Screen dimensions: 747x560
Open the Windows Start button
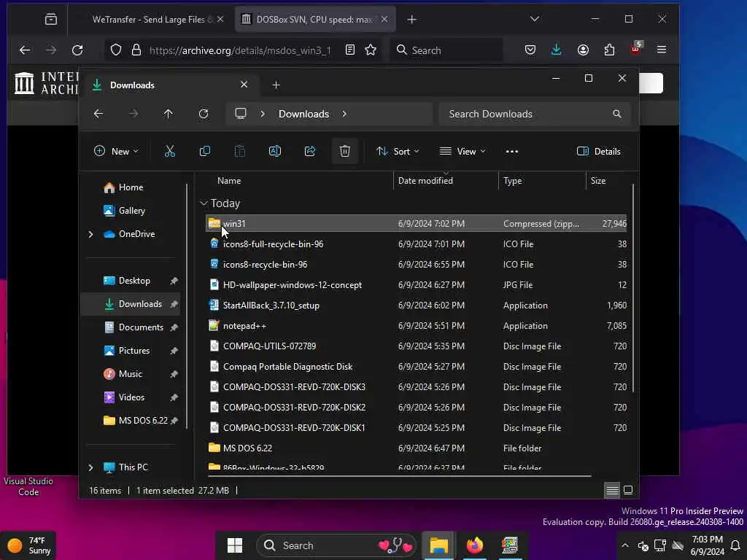point(235,545)
